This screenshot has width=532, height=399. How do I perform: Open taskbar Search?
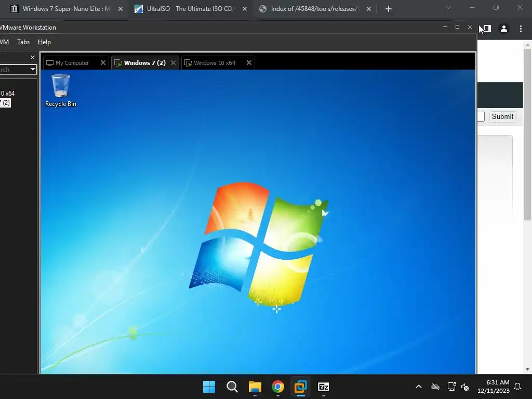232,387
